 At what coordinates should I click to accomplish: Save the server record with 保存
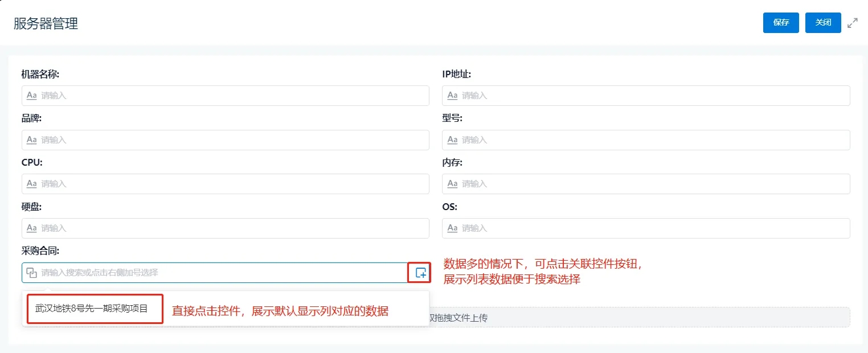coord(781,23)
